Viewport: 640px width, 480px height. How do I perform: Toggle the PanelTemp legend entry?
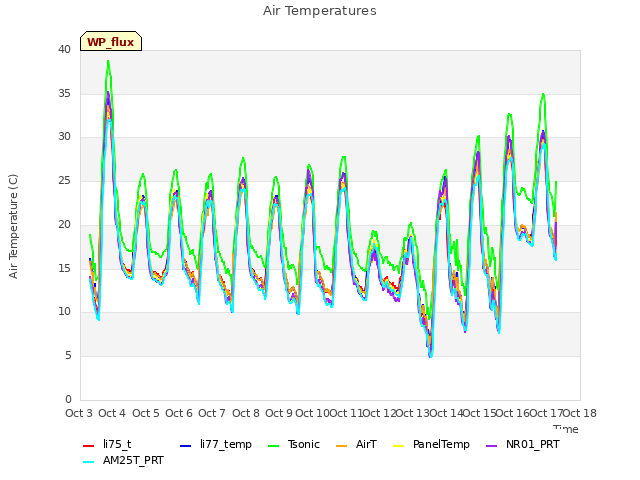[x=431, y=444]
